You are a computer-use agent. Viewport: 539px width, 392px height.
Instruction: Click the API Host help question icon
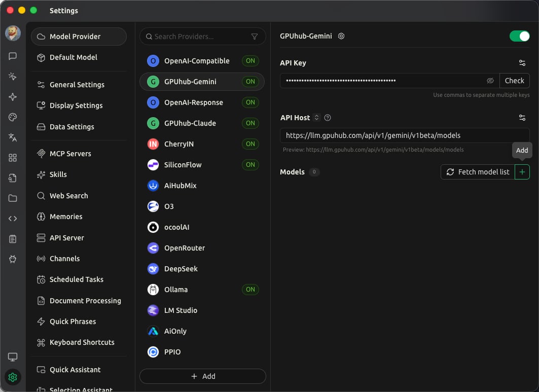[328, 118]
